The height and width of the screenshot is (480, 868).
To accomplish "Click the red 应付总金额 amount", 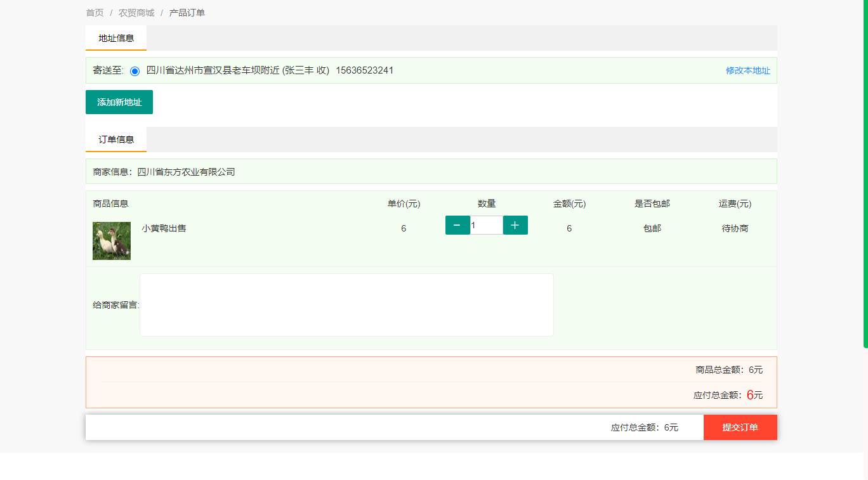I will (750, 395).
